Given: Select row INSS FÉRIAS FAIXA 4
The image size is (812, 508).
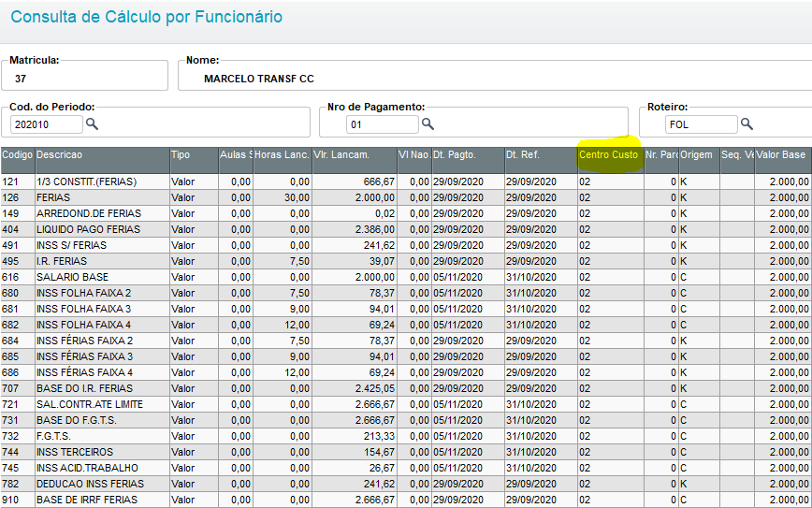Looking at the screenshot, I should tap(406, 372).
